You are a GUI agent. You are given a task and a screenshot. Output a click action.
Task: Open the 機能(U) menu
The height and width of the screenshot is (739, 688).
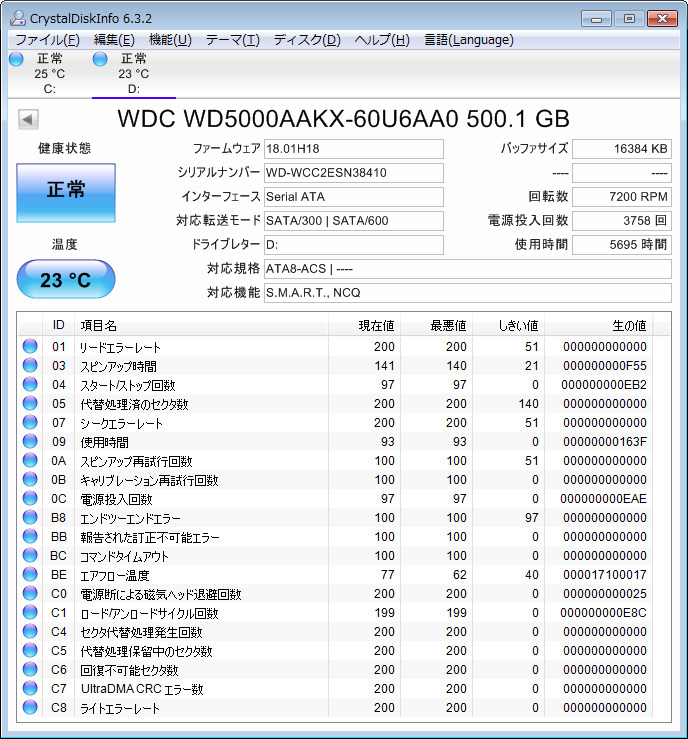pyautogui.click(x=170, y=40)
